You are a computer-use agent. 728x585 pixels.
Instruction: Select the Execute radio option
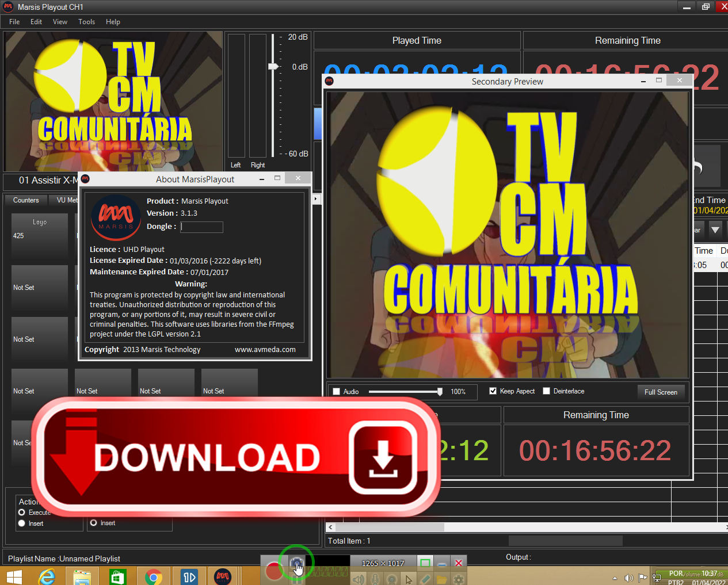coord(22,513)
